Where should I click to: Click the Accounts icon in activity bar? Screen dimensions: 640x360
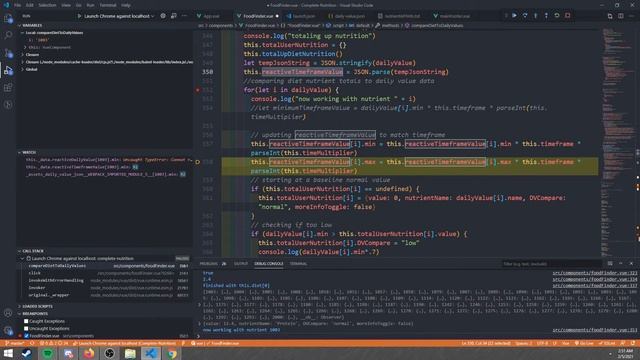(8, 313)
